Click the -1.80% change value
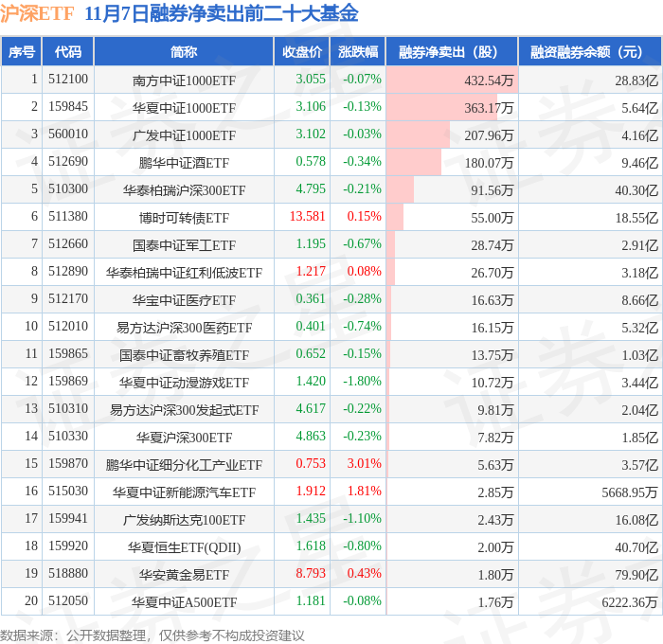This screenshot has height=644, width=663. click(362, 382)
